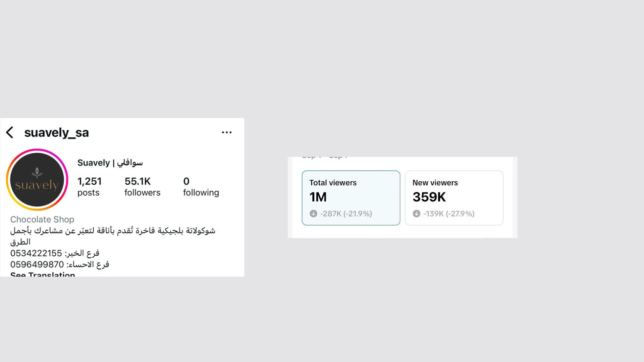
Task: Go back using the arrow beside suavely_sa
Action: (x=10, y=132)
